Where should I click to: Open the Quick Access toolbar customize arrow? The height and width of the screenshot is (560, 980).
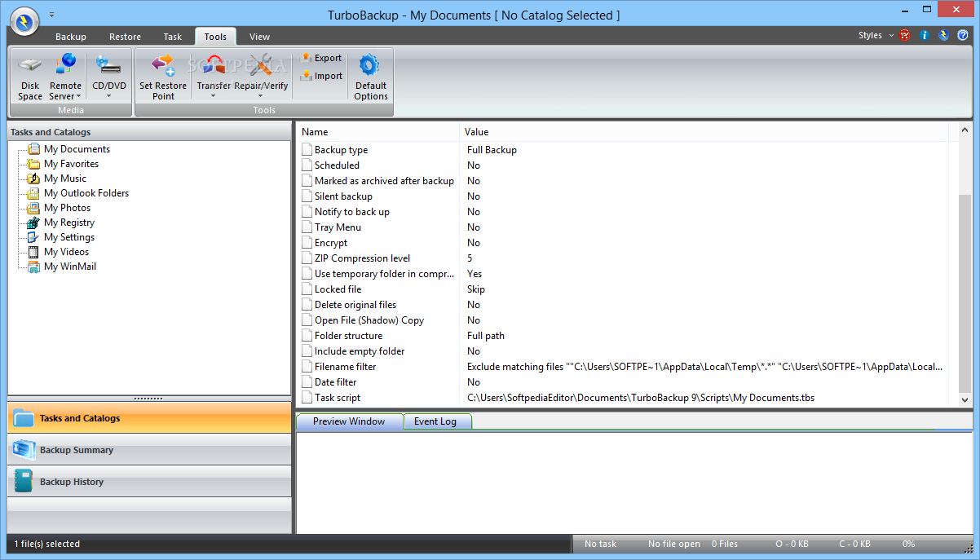pyautogui.click(x=51, y=15)
